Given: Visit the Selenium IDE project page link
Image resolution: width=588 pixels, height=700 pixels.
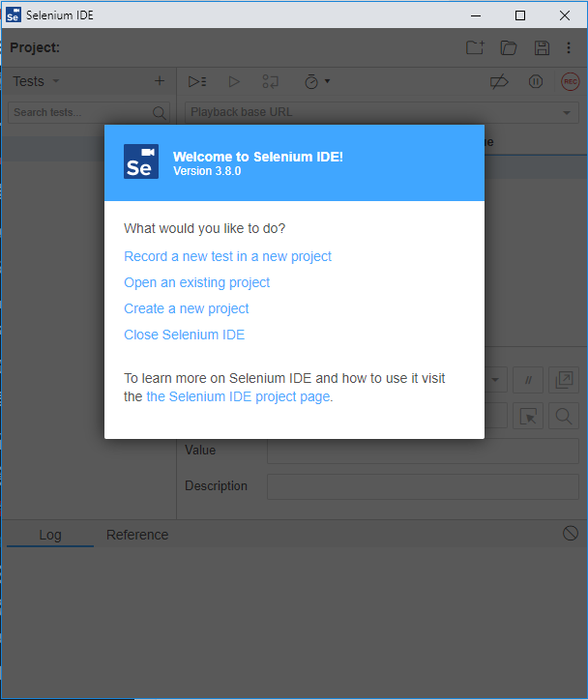Looking at the screenshot, I should click(239, 396).
